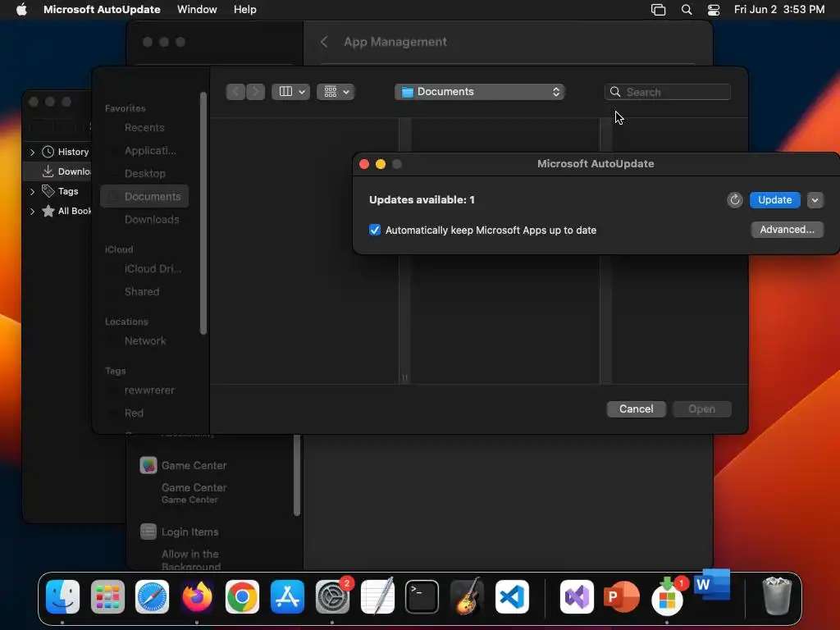Select Recents in the Favorites sidebar

[144, 127]
